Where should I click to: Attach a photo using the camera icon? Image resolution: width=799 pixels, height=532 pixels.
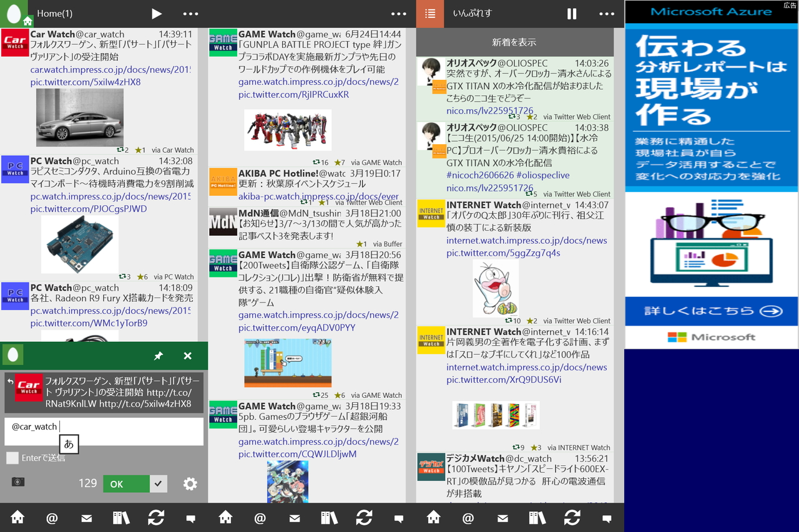pos(17,481)
